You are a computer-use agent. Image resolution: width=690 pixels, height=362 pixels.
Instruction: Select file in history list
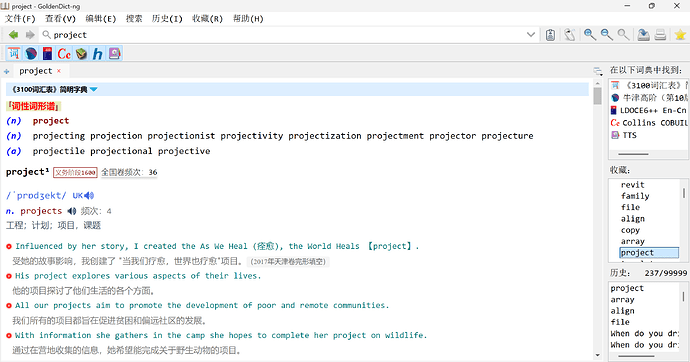click(620, 322)
